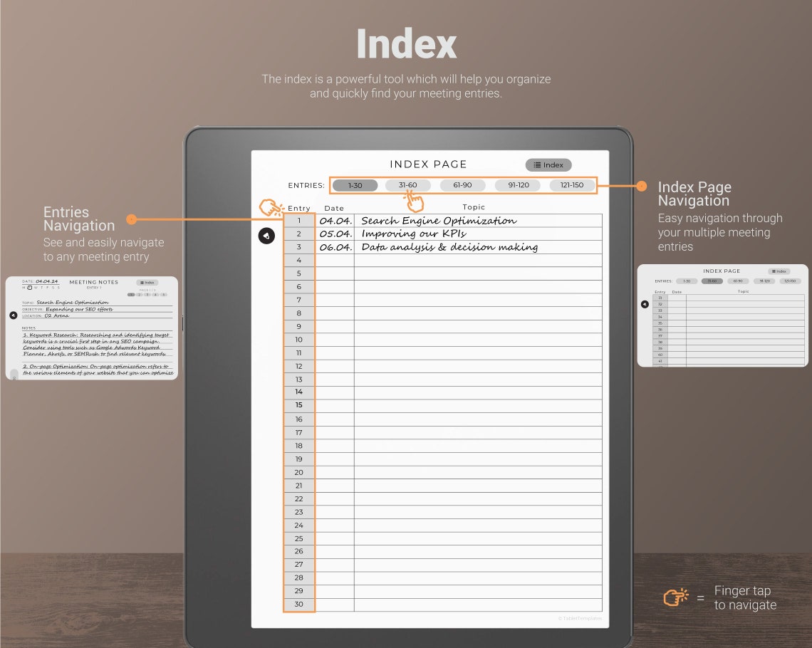Select the Tuesday weekday marker on Meeting Notes preview
This screenshot has height=648, width=812.
29,287
